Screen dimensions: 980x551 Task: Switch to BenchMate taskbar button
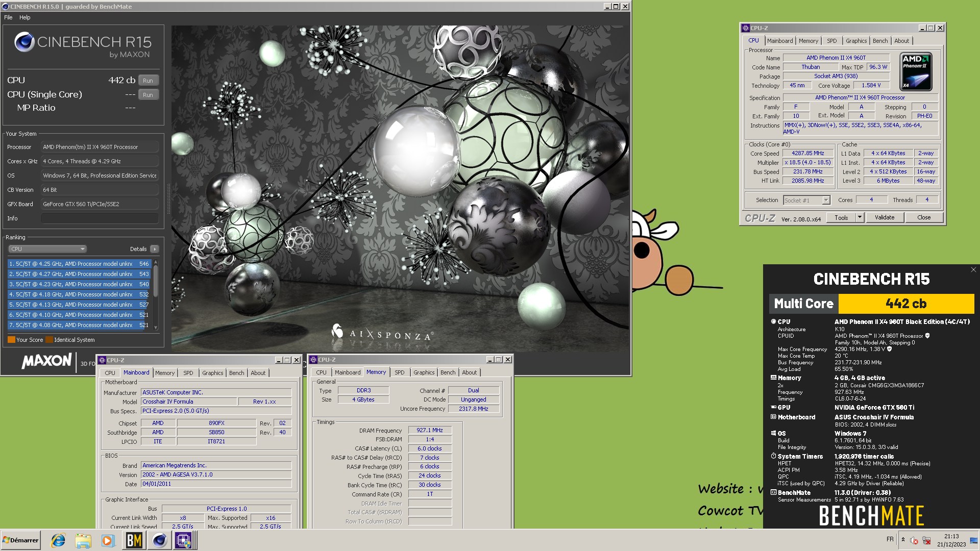point(134,540)
